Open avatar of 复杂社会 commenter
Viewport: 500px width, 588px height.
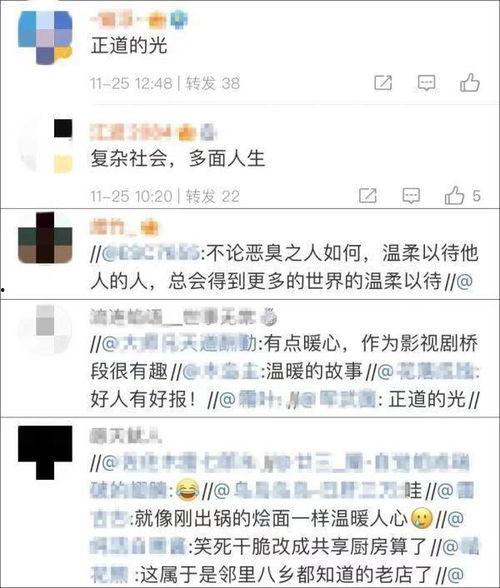click(45, 146)
